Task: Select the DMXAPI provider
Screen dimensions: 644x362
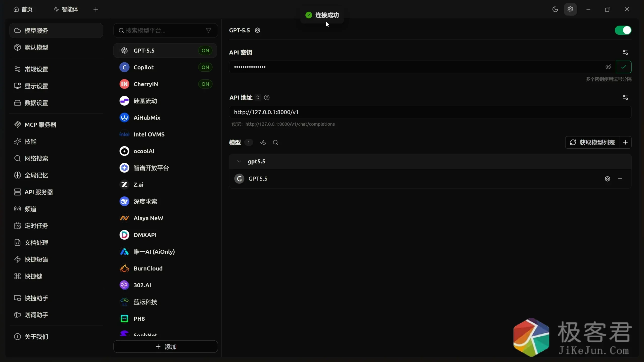Action: (165, 235)
